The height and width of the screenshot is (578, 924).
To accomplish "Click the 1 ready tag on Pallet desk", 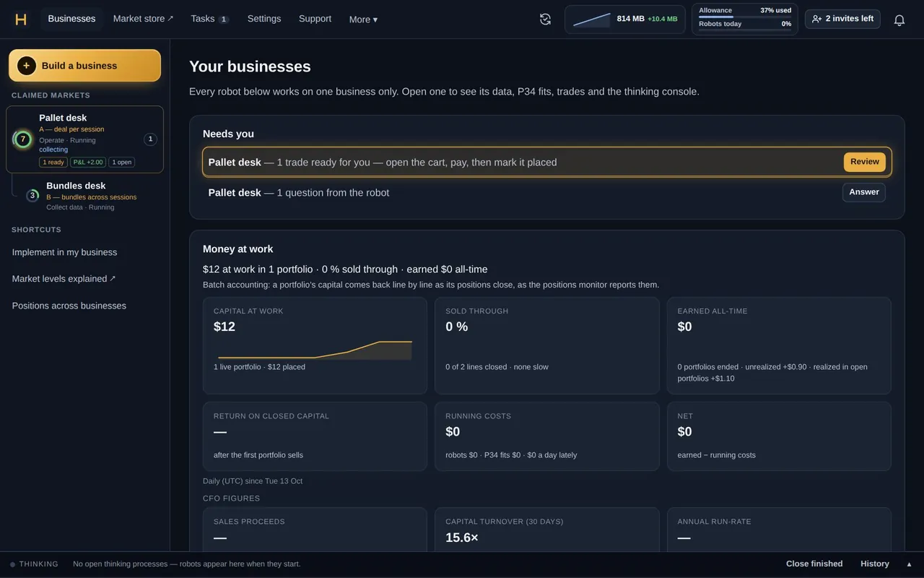I will (x=53, y=163).
